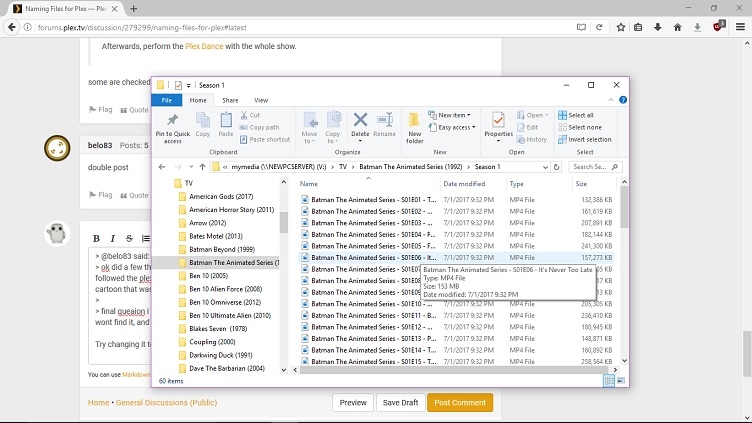Select the S01E11 episode file
Screen dimensions: 752x423
[456, 315]
